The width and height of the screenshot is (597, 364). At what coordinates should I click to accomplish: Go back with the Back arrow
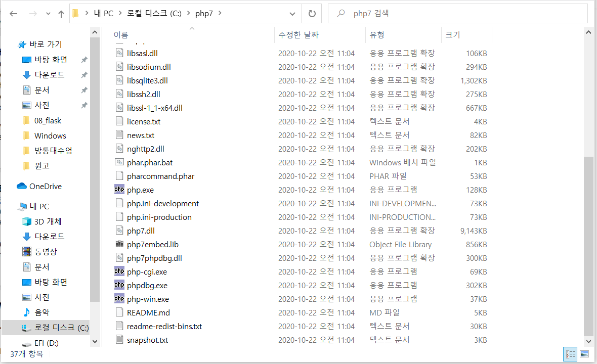[x=14, y=14]
